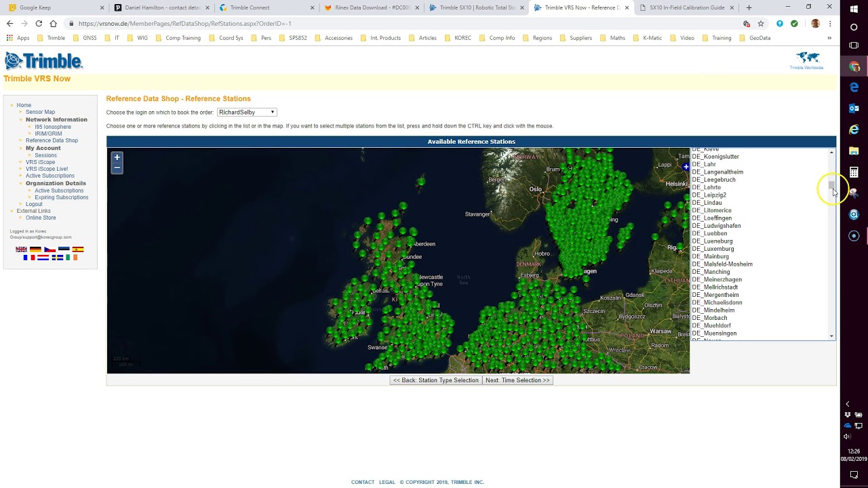The image size is (868, 488).
Task: Click Next: Time Selection button
Action: pyautogui.click(x=517, y=380)
